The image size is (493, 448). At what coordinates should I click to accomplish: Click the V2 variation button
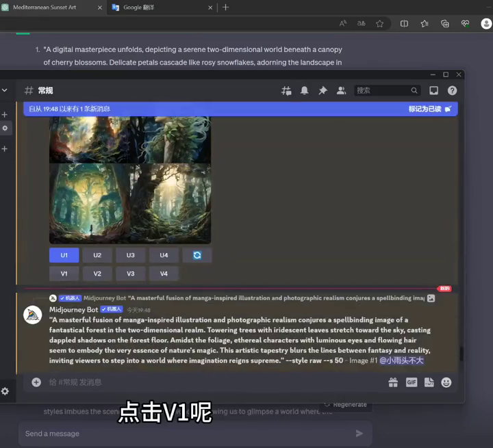click(97, 274)
